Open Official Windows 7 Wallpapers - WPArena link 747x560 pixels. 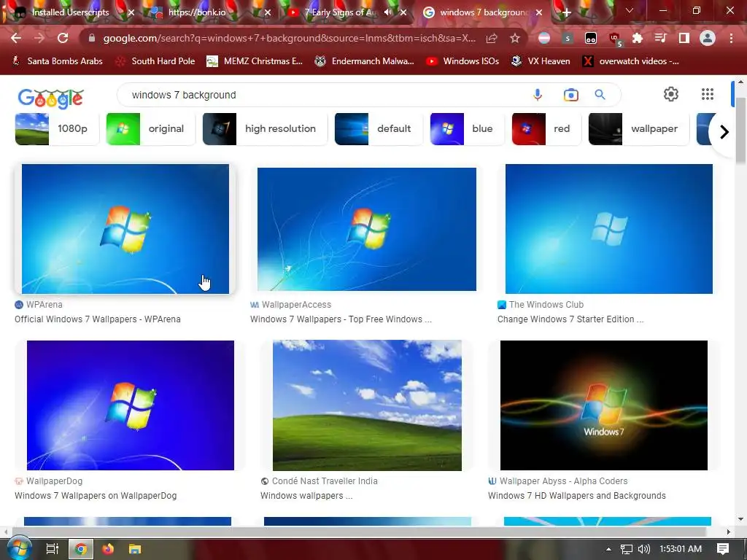(98, 319)
